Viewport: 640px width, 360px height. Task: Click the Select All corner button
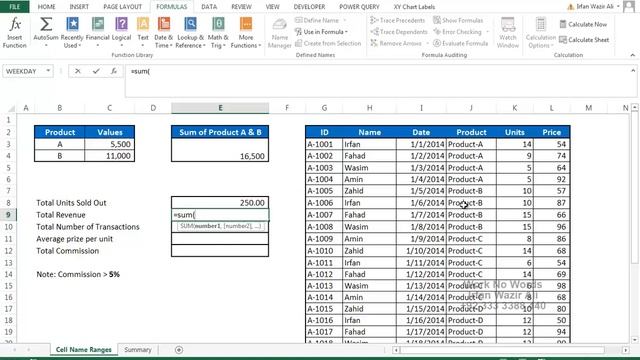point(11,108)
